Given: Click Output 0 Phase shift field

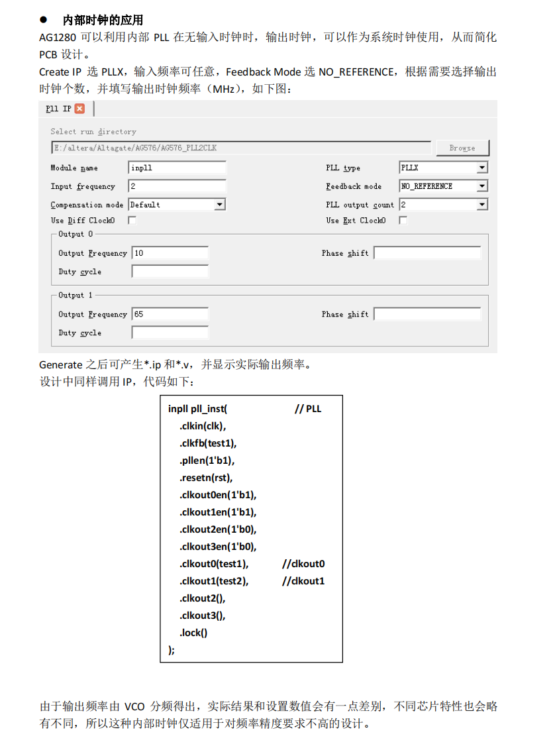Looking at the screenshot, I should click(427, 252).
